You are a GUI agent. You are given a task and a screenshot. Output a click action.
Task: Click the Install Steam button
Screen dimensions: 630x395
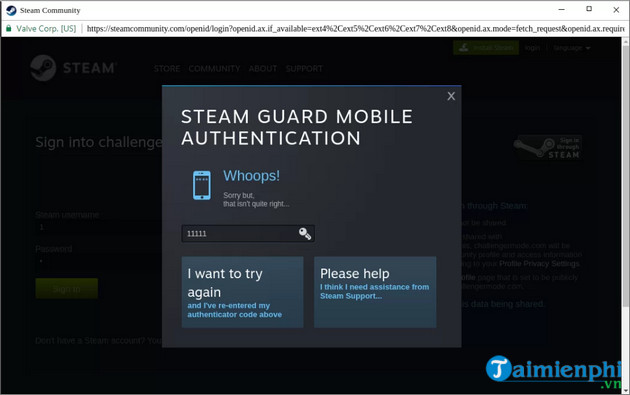click(x=486, y=48)
